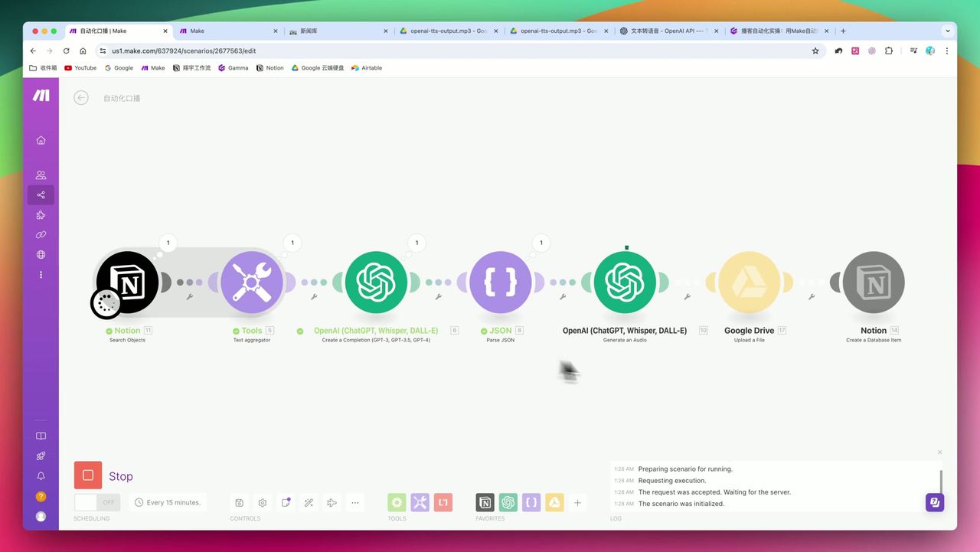
Task: Open the JSON tool from Favorites
Action: coord(531,502)
